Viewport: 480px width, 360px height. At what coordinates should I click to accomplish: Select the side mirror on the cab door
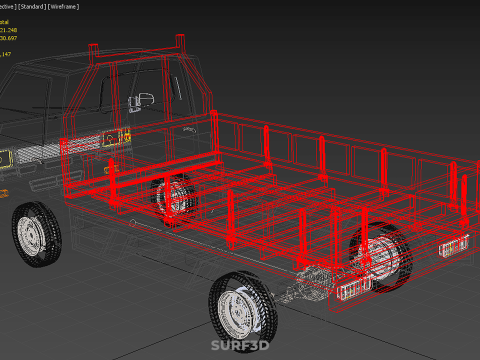point(141,102)
